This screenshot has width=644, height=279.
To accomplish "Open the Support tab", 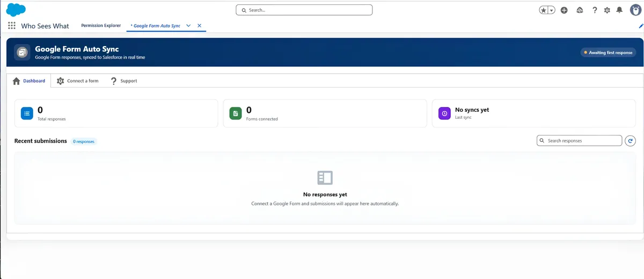I will tap(124, 81).
